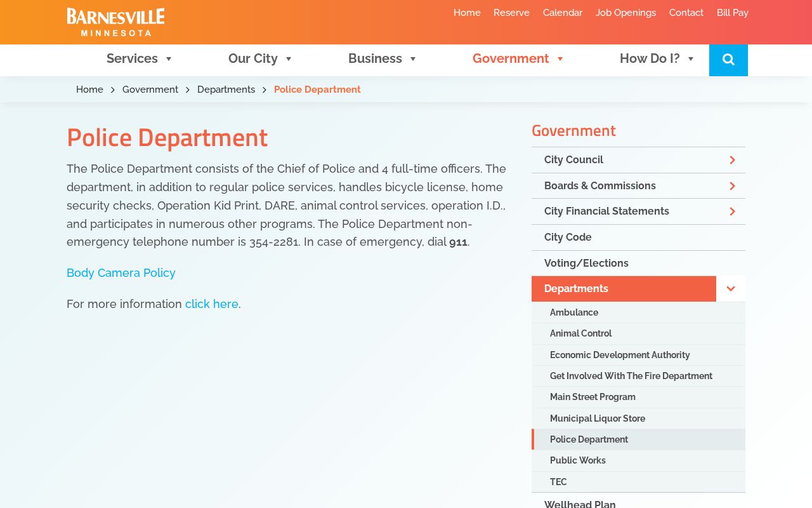This screenshot has height=508, width=812.
Task: Go to Home in top utility links
Action: [x=467, y=13]
